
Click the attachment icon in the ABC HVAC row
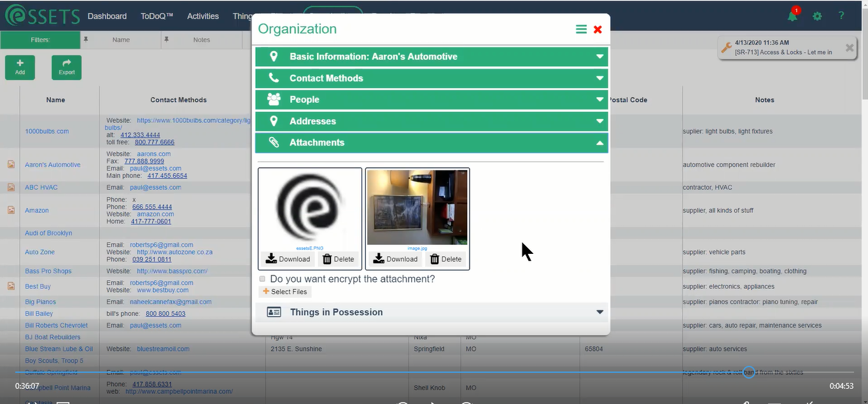11,188
